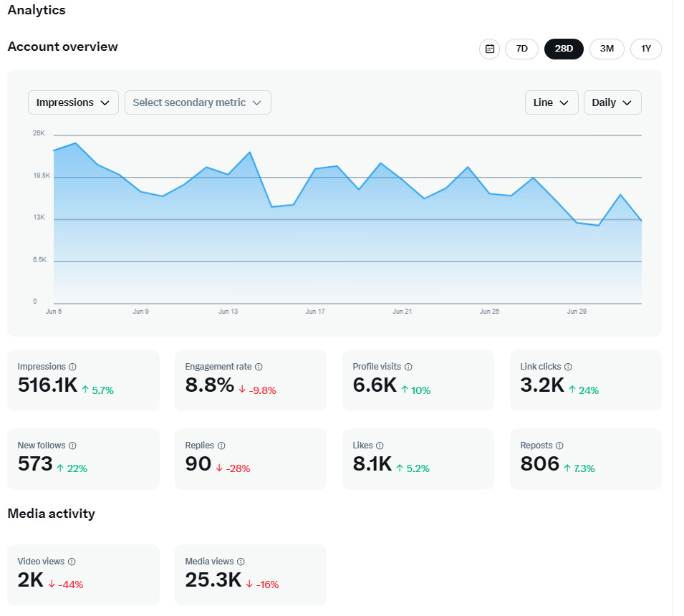Image resolution: width=684 pixels, height=616 pixels.
Task: Select the 3M time range
Action: 607,49
